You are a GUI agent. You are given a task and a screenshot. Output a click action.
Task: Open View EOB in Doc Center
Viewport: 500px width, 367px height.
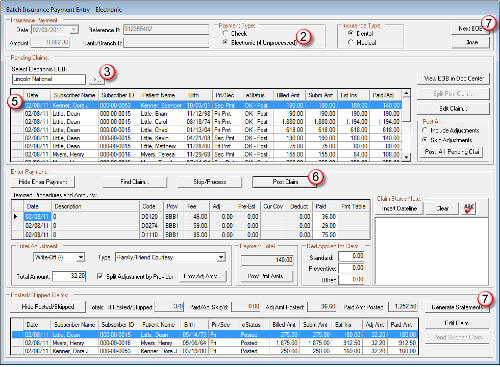(x=453, y=79)
